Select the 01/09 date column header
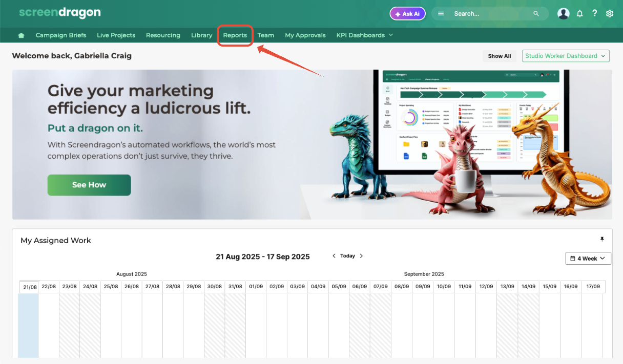 (256, 287)
